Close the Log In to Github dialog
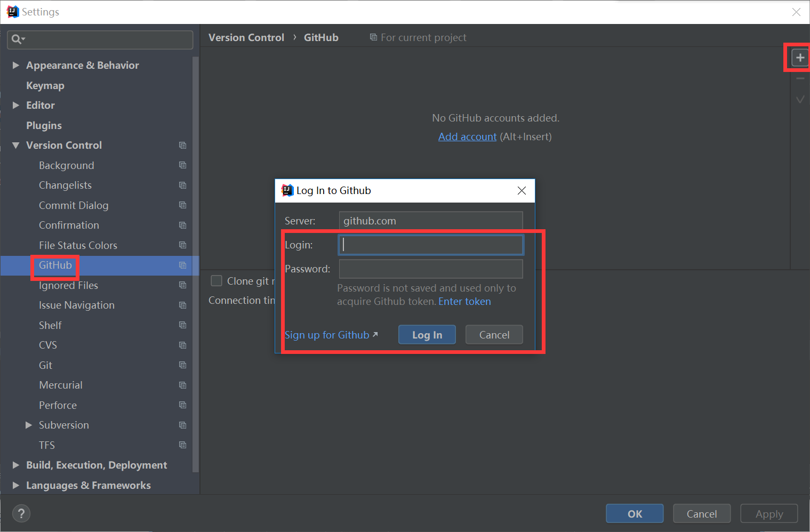 tap(522, 190)
